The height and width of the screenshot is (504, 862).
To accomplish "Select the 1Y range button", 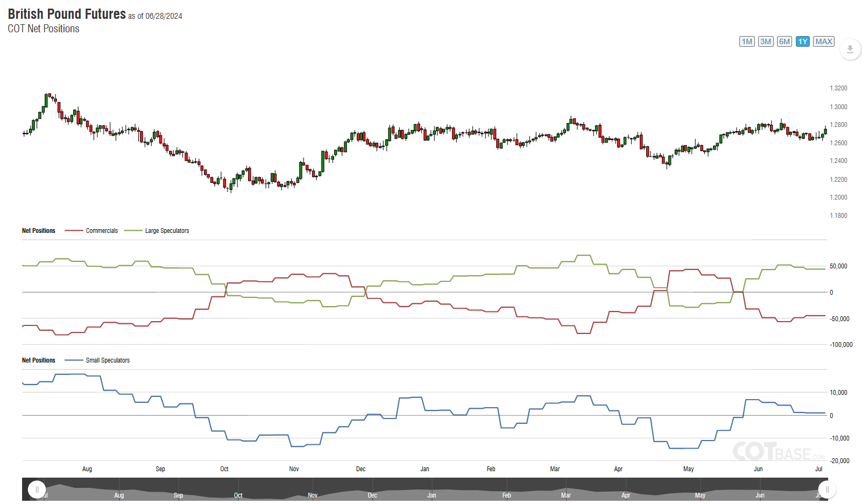I will (x=803, y=41).
